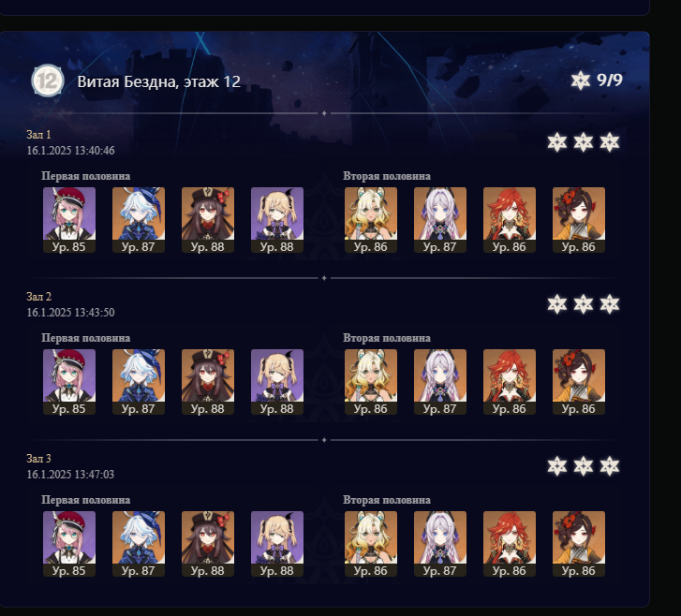The width and height of the screenshot is (681, 616).
Task: Click the last star of Зал 3 rating
Action: (x=609, y=466)
